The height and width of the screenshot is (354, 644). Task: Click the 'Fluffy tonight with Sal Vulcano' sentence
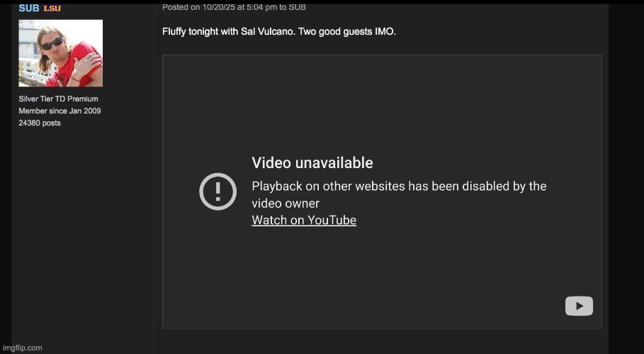(x=229, y=32)
